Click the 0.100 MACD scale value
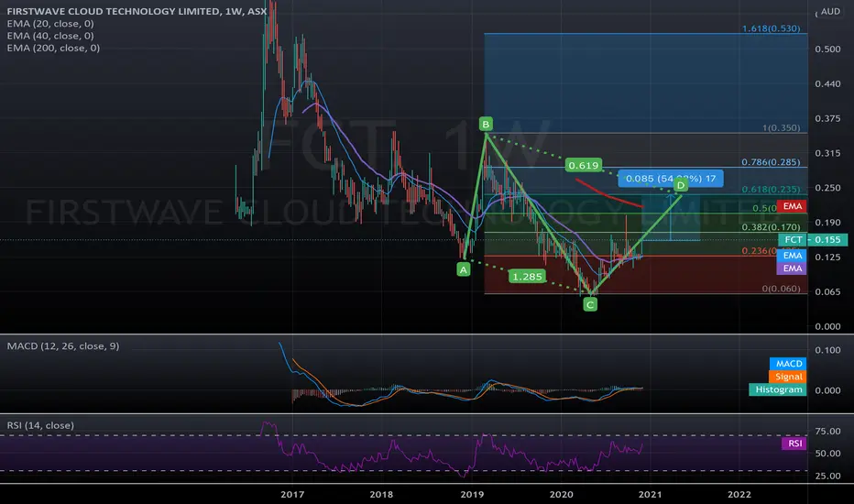Screen dimensions: 854x504 (827, 350)
